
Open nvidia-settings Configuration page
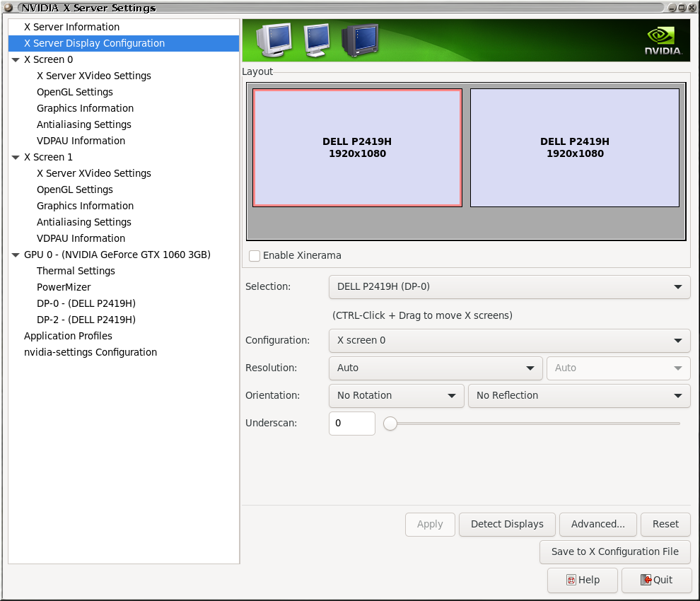[x=91, y=352]
